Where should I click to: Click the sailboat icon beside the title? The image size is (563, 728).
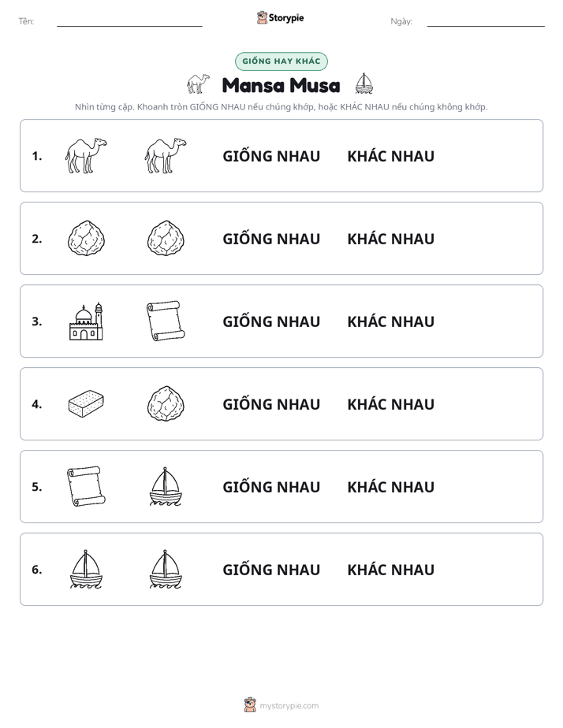coord(364,84)
